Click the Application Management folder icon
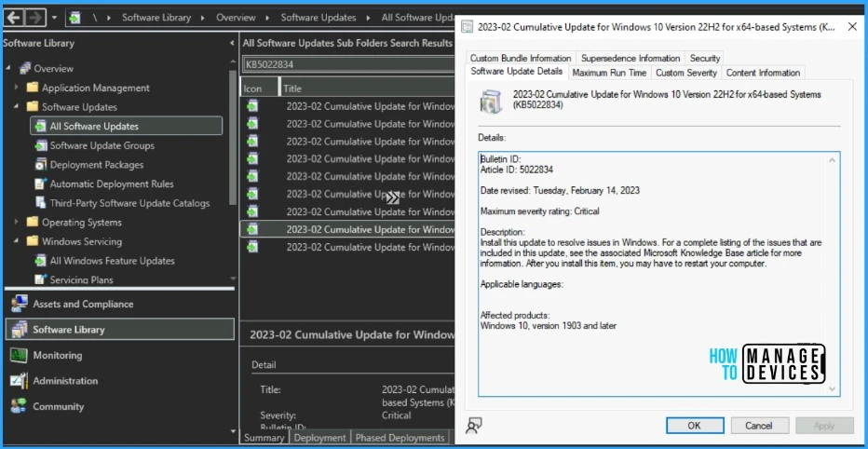 (x=33, y=88)
